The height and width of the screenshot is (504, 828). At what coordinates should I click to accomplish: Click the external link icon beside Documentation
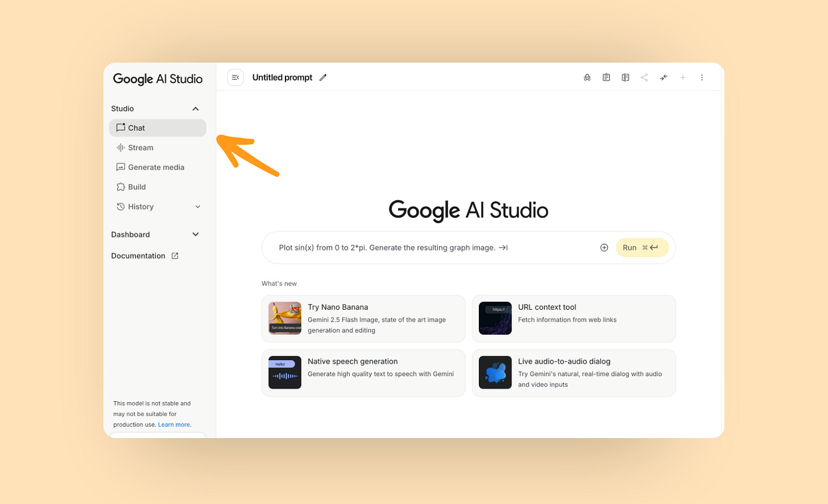[x=175, y=256]
